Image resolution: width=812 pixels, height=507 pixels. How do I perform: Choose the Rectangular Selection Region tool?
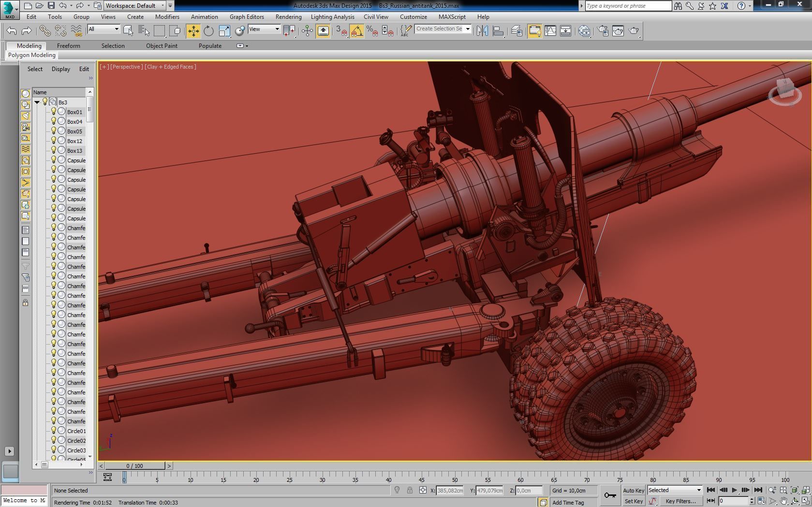(x=159, y=31)
